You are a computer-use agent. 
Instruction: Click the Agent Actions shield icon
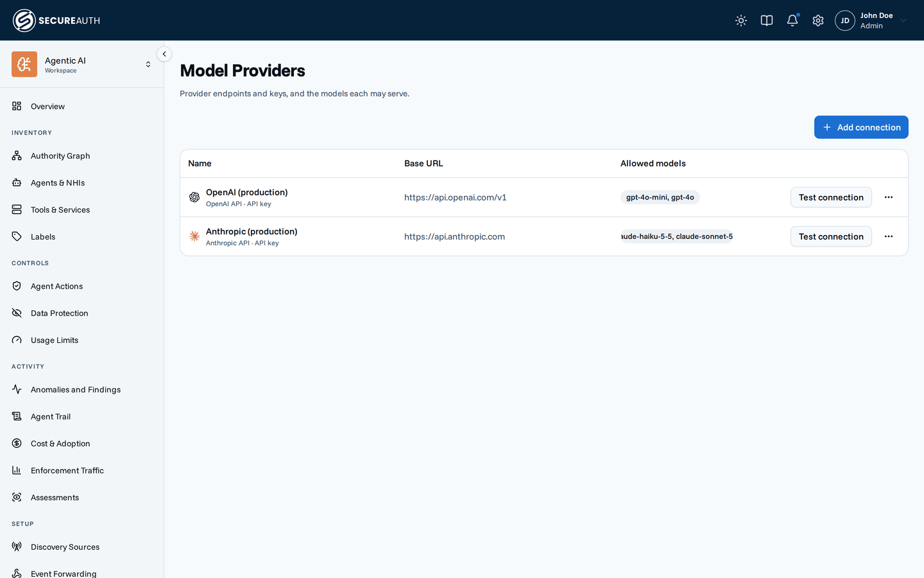pos(17,286)
